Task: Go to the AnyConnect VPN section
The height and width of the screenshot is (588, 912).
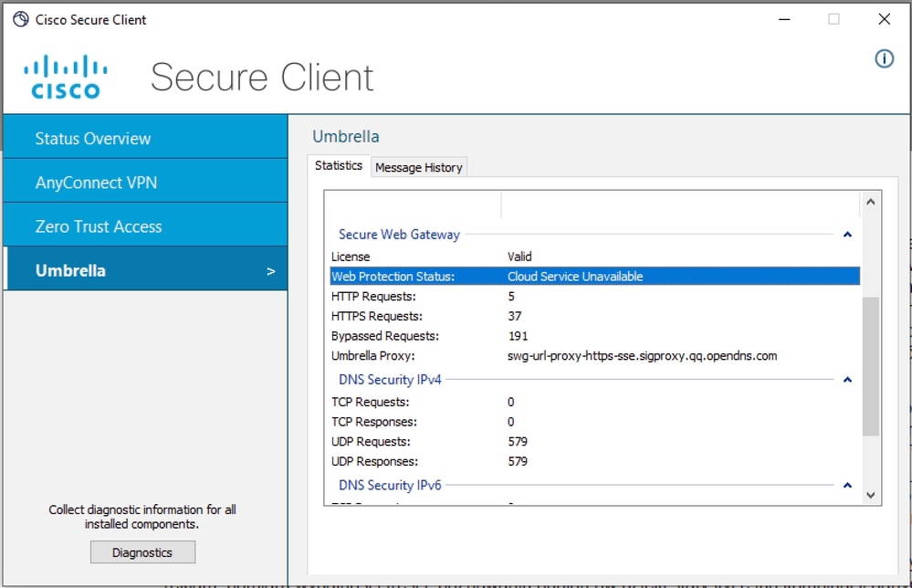Action: 145,182
